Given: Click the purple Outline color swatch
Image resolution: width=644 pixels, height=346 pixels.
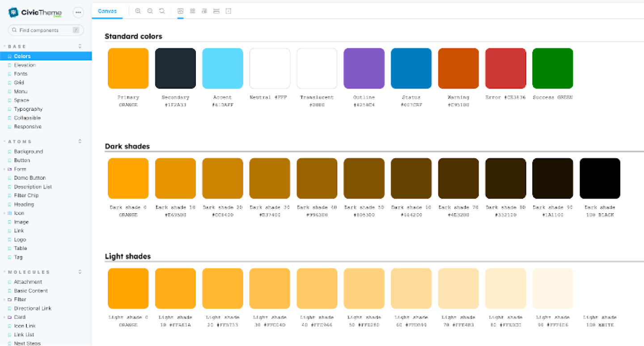Looking at the screenshot, I should tap(364, 68).
